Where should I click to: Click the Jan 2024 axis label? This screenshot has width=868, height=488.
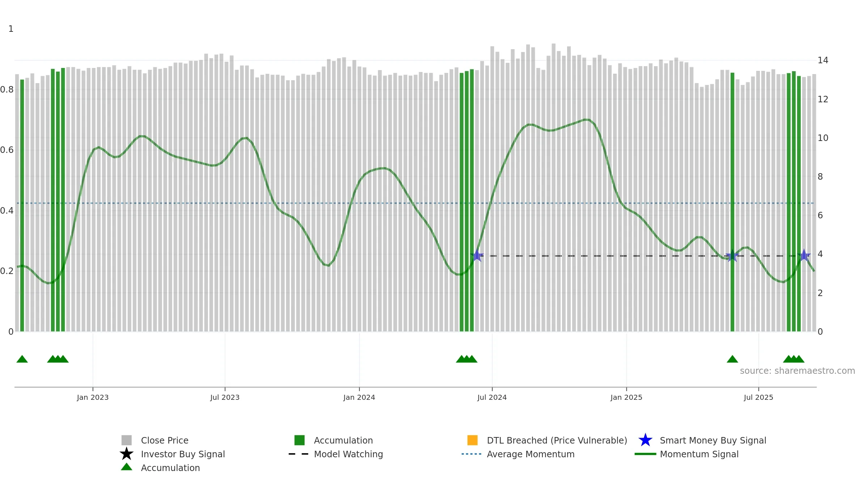(359, 398)
